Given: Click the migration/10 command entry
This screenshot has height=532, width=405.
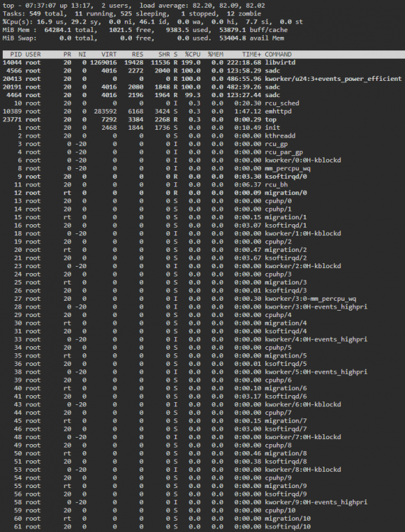Looking at the screenshot, I should (x=288, y=519).
